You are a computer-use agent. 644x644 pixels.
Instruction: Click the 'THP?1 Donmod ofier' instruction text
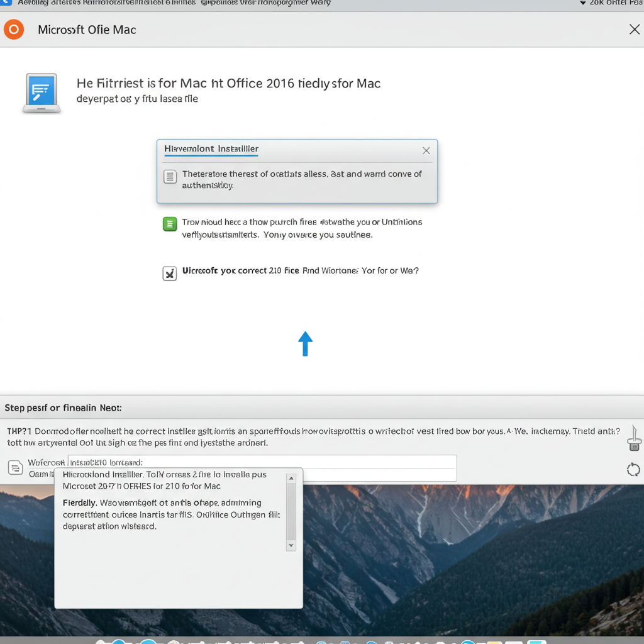[x=313, y=437]
